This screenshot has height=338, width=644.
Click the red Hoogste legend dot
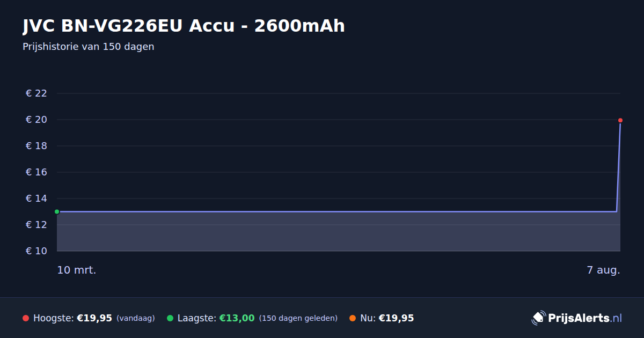[26, 318]
